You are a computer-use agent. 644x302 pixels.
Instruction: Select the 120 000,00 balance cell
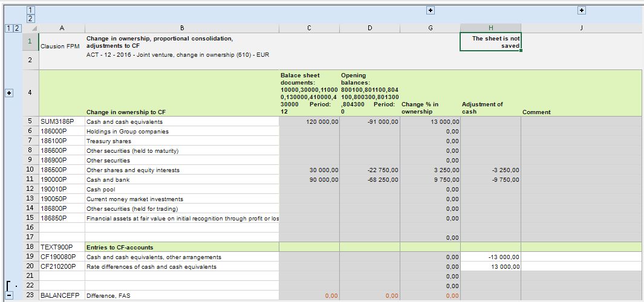click(309, 121)
